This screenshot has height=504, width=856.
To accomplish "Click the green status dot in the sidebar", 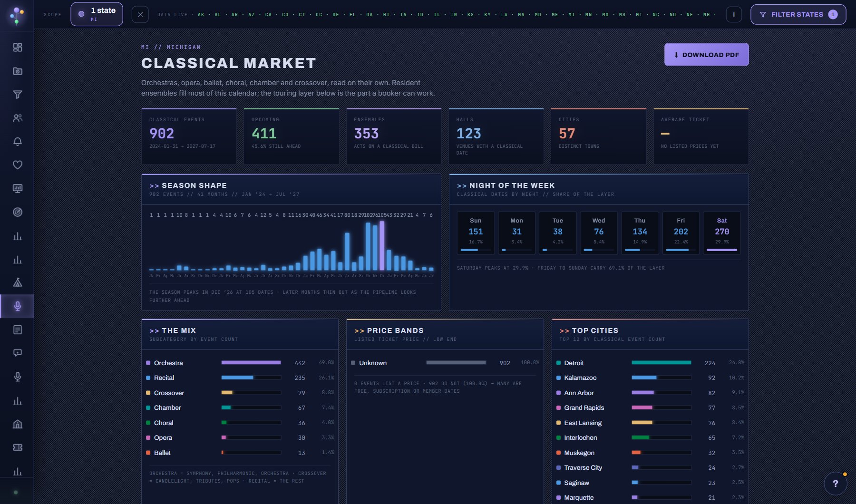I will coord(16,492).
